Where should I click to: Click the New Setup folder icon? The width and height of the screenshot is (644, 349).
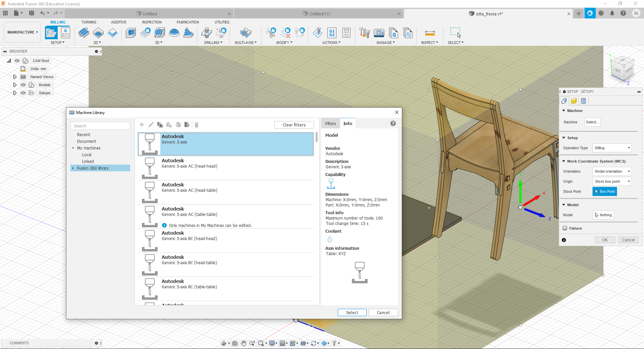coord(51,33)
